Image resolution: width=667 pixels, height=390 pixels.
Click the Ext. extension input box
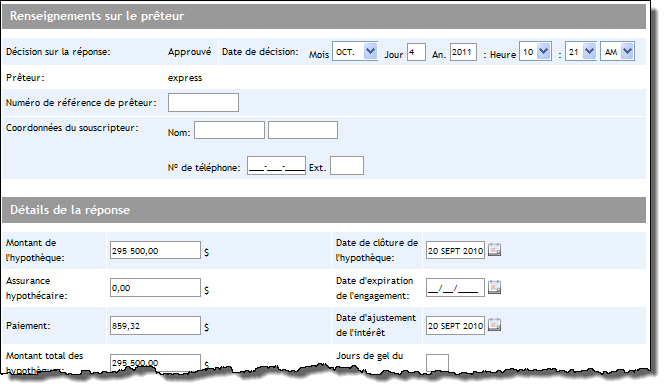coord(347,165)
